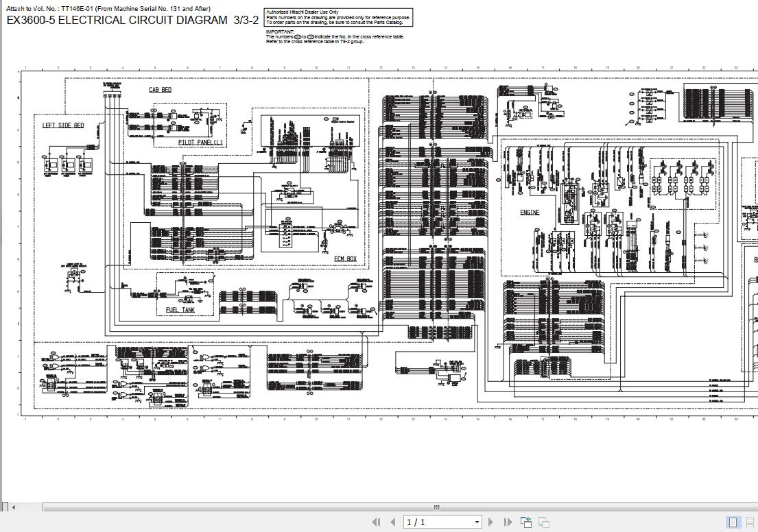
Task: Click the horizontal scrollbar left arrow
Action: coord(14,507)
